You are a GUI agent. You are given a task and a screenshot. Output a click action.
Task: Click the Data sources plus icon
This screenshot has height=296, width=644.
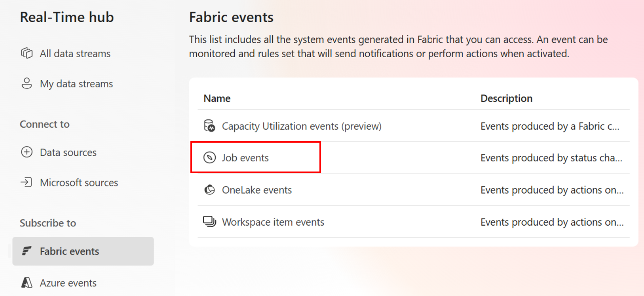[27, 152]
